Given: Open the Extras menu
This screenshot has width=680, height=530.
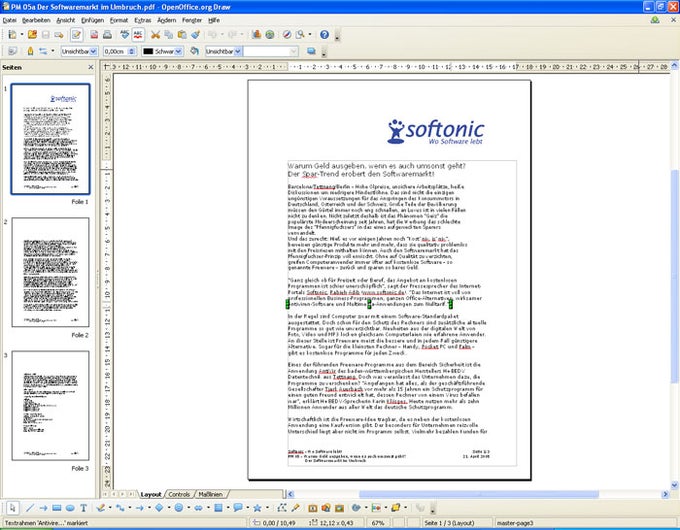Looking at the screenshot, I should [x=143, y=20].
